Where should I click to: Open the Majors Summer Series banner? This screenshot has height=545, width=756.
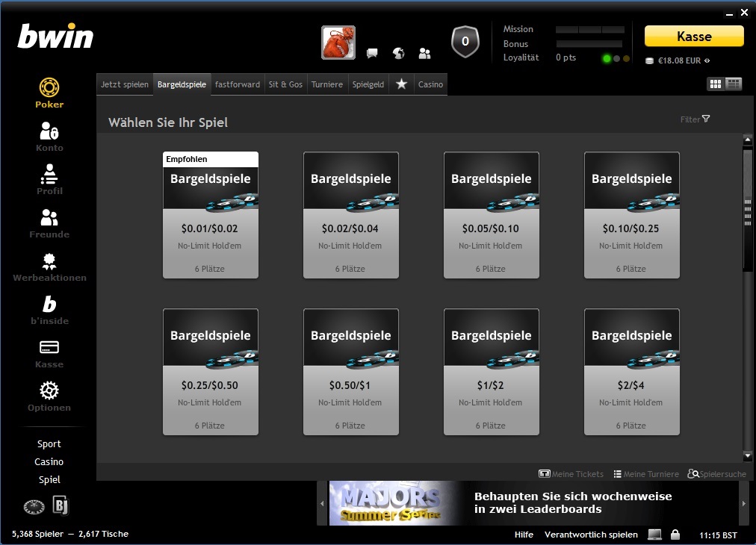pos(533,503)
